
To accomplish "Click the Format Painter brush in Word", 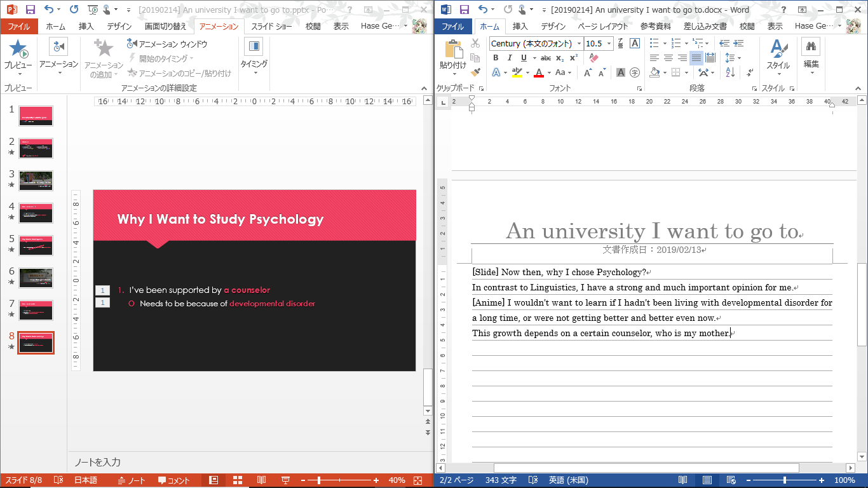I will tap(475, 72).
